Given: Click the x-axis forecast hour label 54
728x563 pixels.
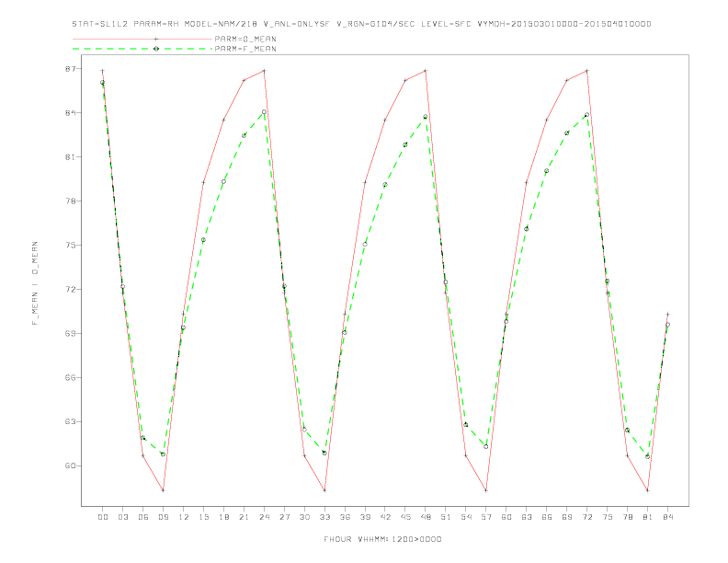Looking at the screenshot, I should (x=466, y=517).
